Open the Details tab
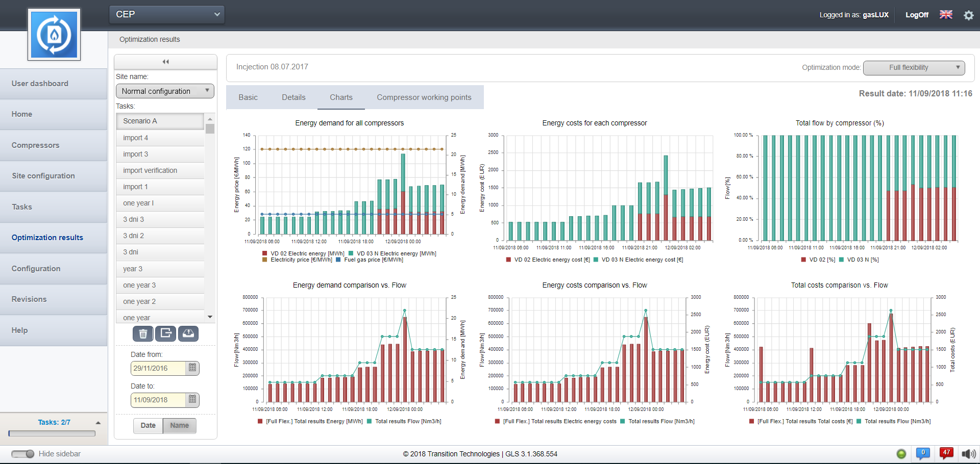This screenshot has height=464, width=980. point(293,97)
